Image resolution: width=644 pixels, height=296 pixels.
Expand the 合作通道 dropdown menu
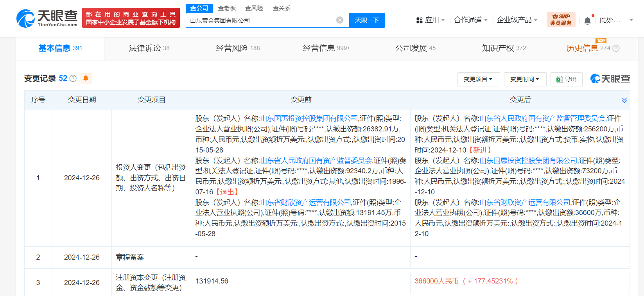click(x=471, y=20)
